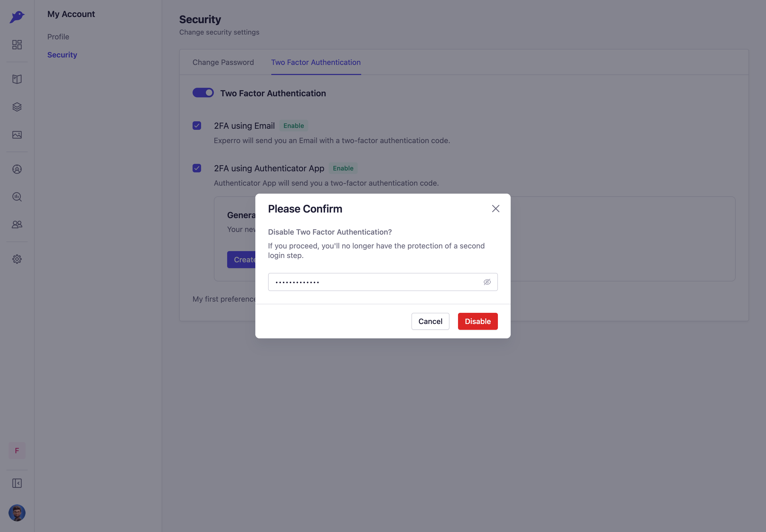This screenshot has height=532, width=766.
Task: Select Profile in My Account menu
Action: pos(58,37)
